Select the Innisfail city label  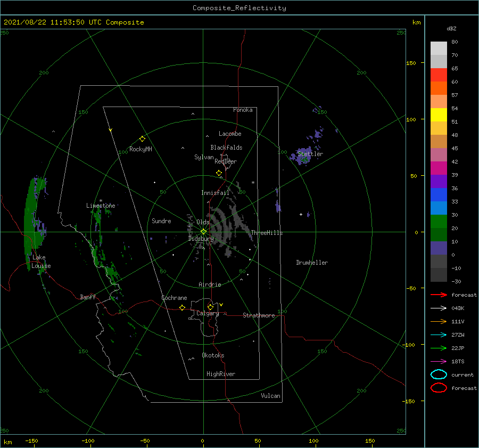point(215,193)
